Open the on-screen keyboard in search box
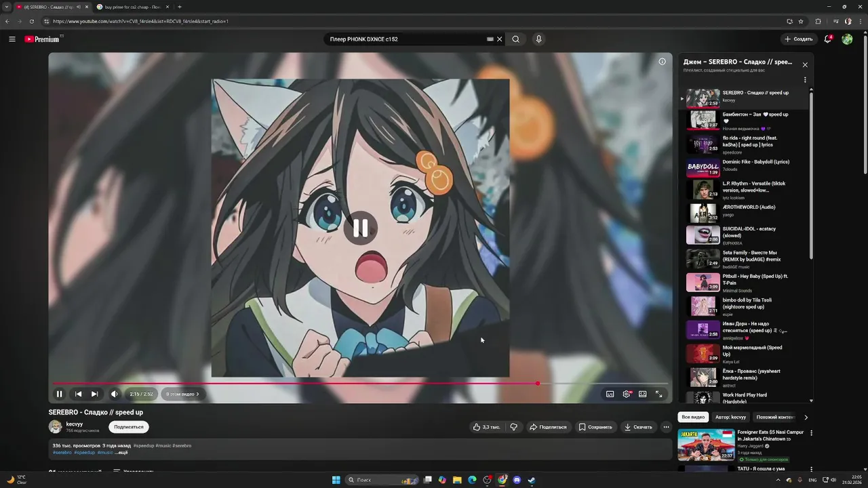Image resolution: width=868 pixels, height=488 pixels. (490, 39)
